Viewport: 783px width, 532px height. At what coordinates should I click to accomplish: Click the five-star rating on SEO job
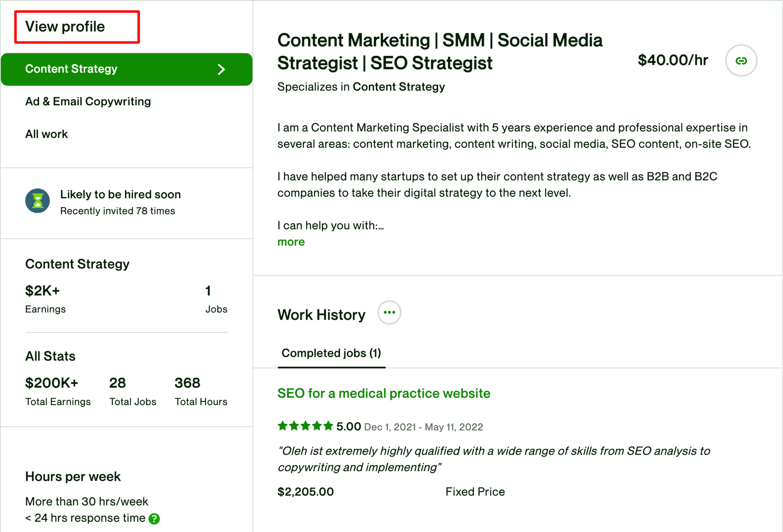point(305,426)
